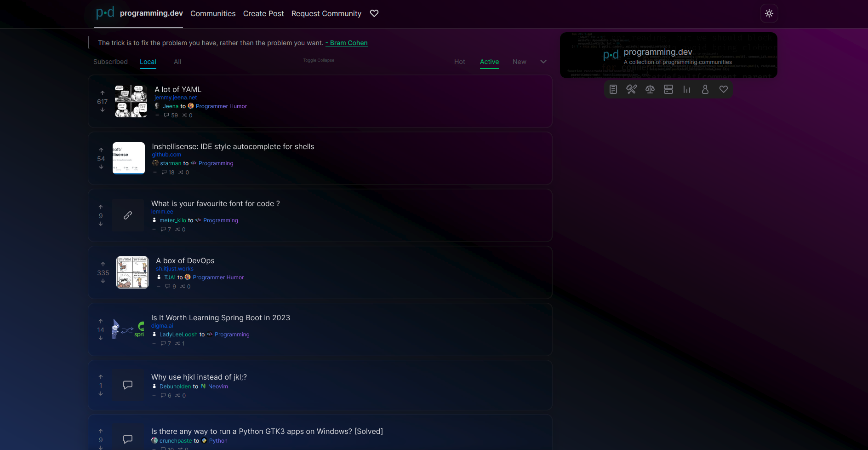868x450 pixels.
Task: Click the heart donate icon in navbar
Action: coord(374,13)
